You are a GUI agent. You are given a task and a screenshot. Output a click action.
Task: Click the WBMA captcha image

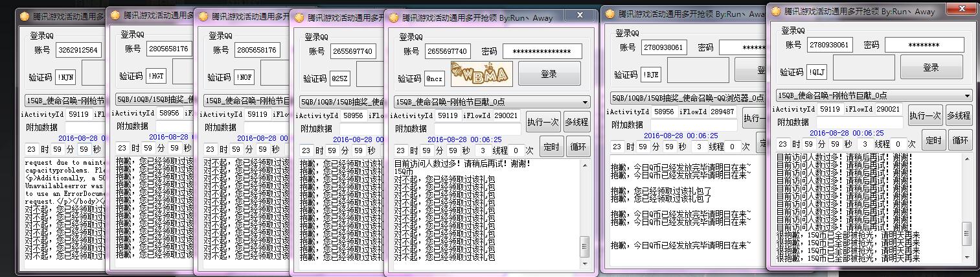(x=483, y=73)
